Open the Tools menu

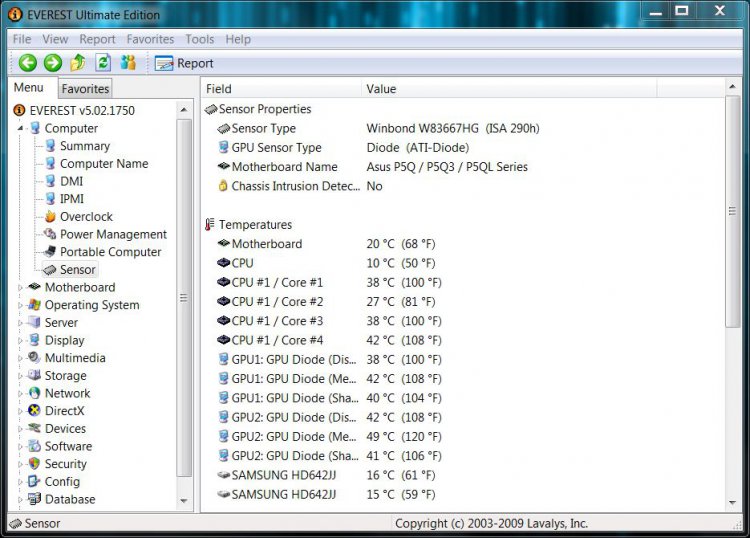(199, 39)
